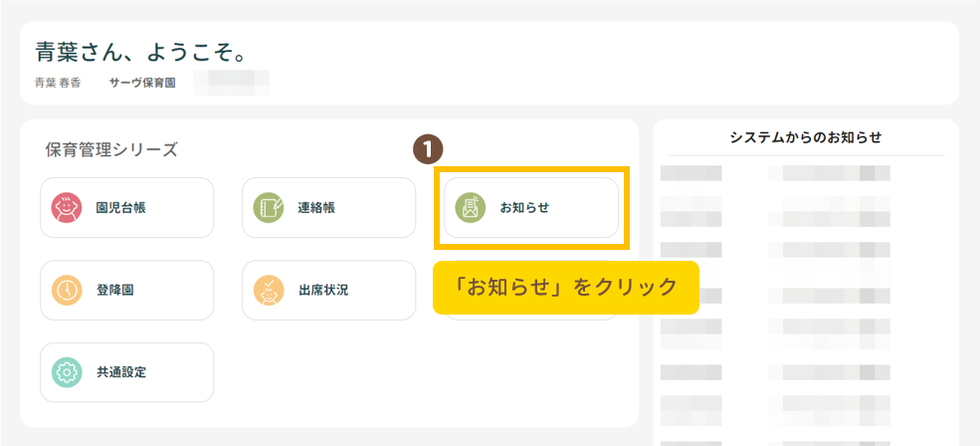
Task: Click the 園児台帳 child face icon
Action: [x=67, y=208]
